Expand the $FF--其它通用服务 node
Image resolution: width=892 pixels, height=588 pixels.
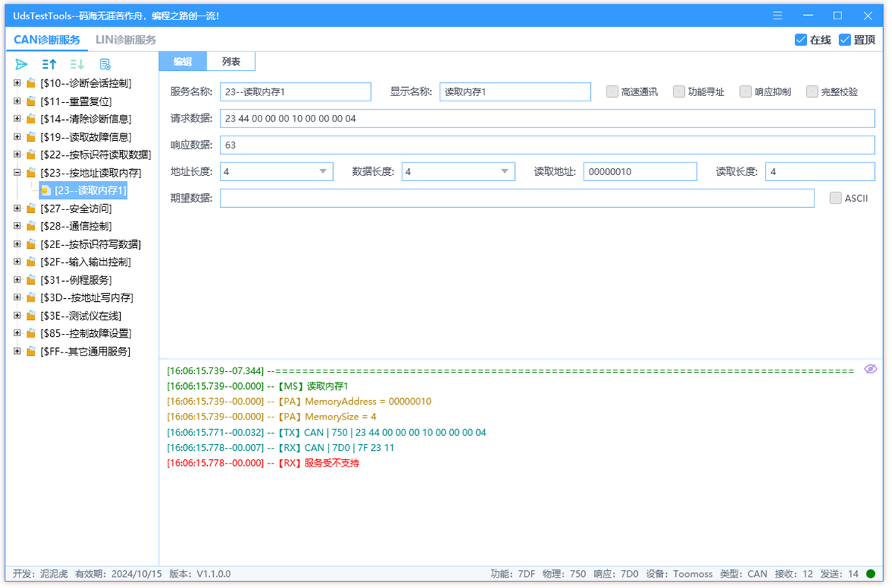tap(17, 352)
